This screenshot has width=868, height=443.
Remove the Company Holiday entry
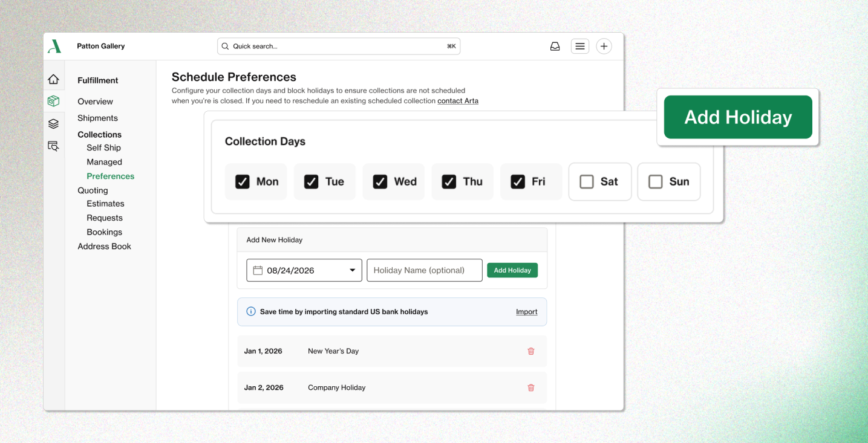(530, 388)
